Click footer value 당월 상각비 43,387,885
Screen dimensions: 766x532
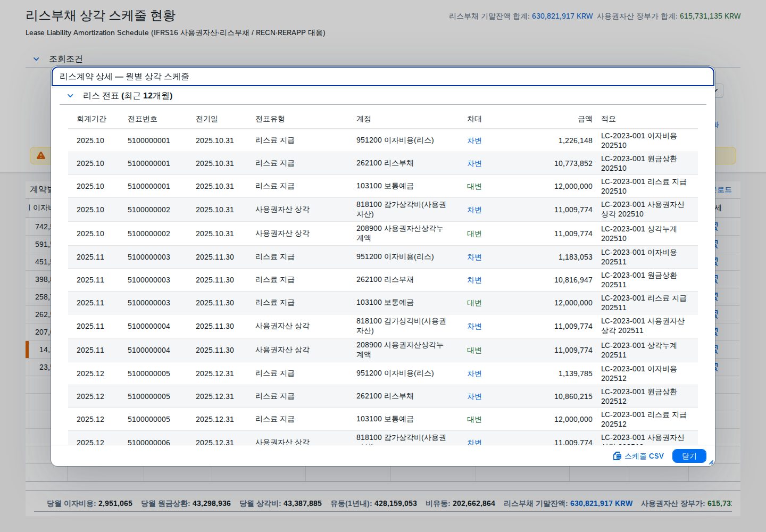point(280,503)
